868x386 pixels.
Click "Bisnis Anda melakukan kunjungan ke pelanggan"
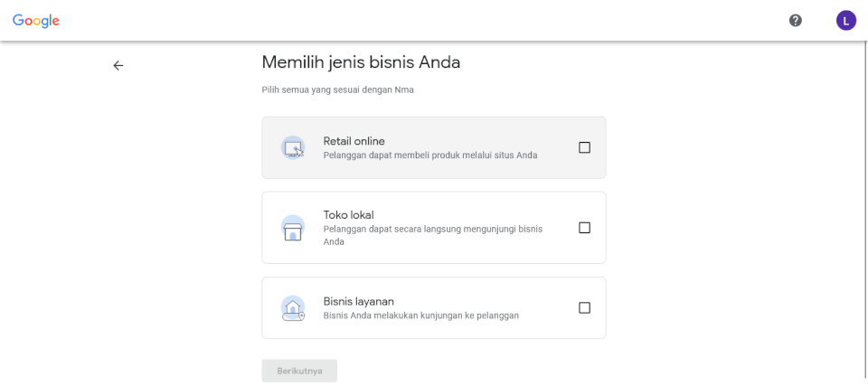click(420, 315)
